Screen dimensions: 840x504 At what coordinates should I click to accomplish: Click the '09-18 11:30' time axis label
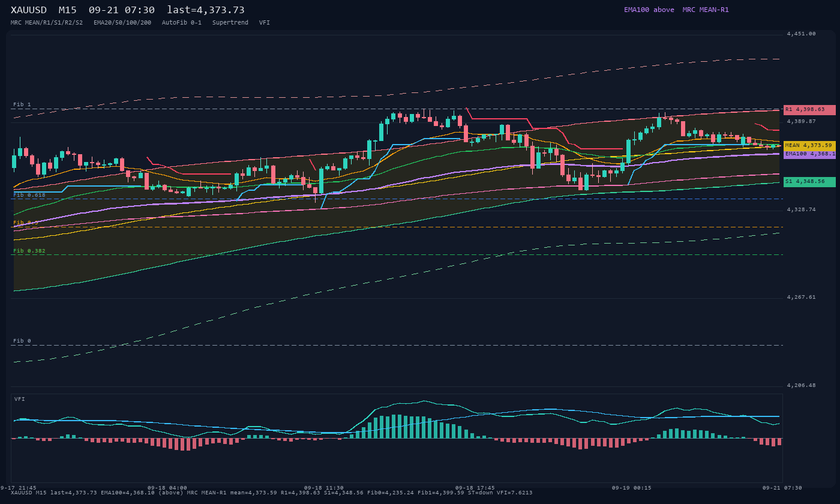(324, 488)
